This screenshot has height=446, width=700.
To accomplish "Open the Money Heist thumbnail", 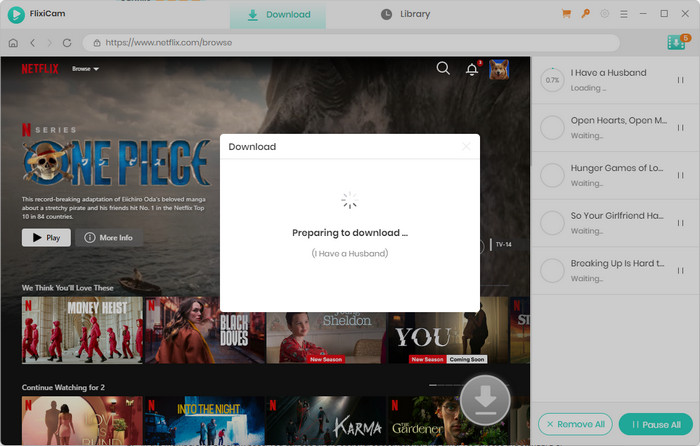I will pos(82,330).
